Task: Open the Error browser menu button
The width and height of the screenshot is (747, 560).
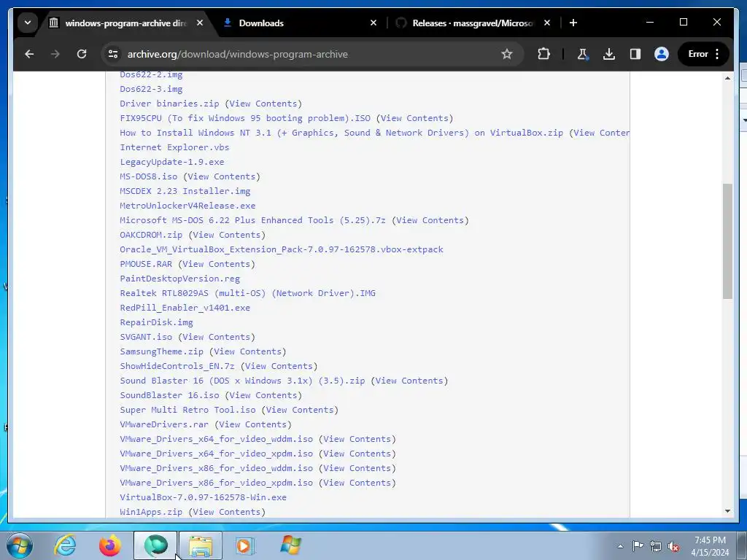Action: pos(704,54)
